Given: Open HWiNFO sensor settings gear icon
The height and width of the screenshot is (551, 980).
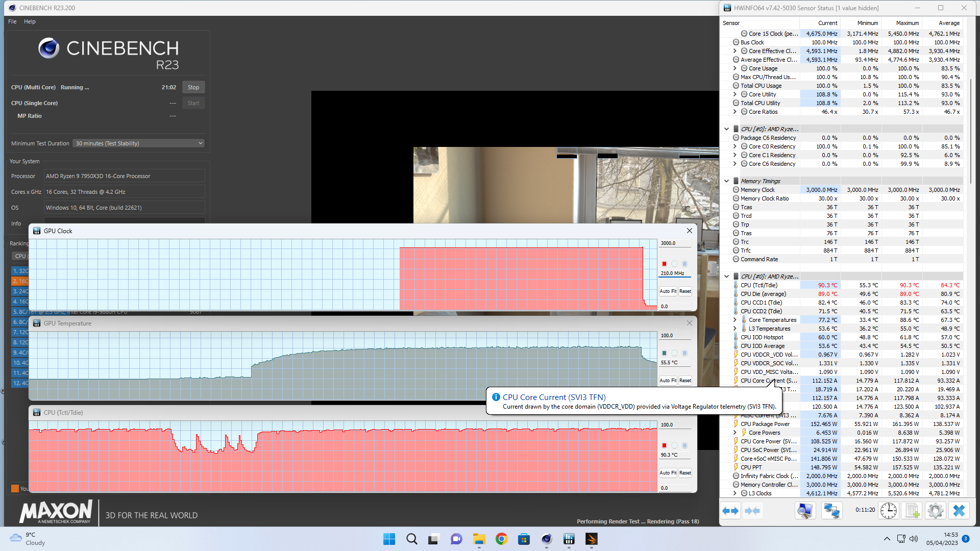Looking at the screenshot, I should click(x=936, y=511).
